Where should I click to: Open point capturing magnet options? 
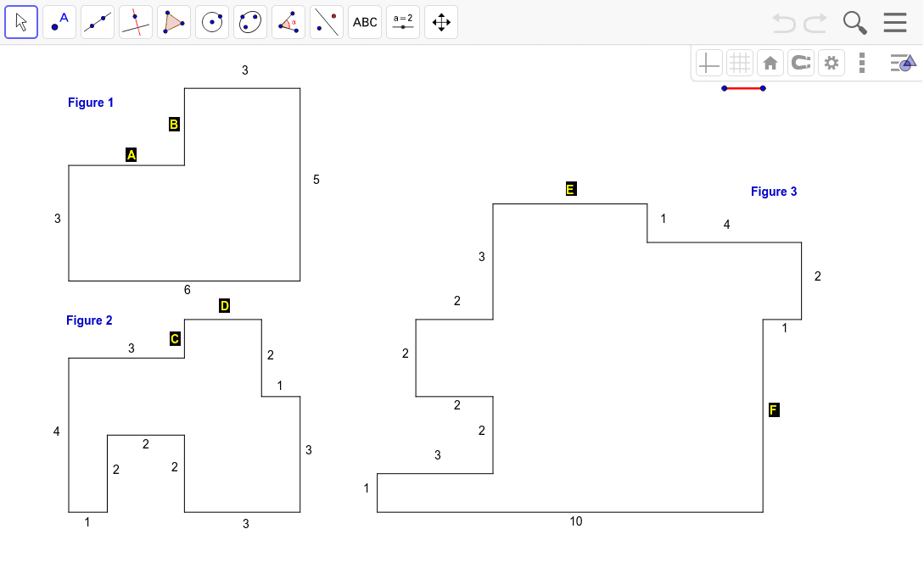click(x=801, y=63)
